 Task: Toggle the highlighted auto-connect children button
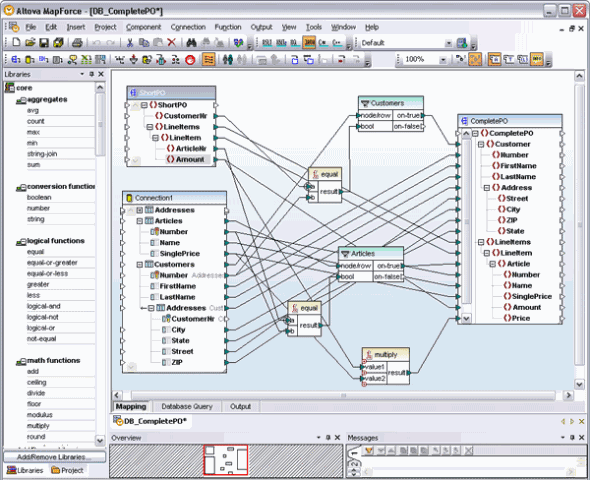pyautogui.click(x=208, y=59)
